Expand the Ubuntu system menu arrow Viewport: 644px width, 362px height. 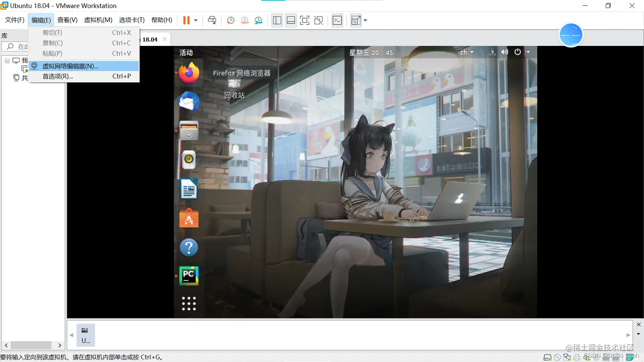(x=528, y=52)
